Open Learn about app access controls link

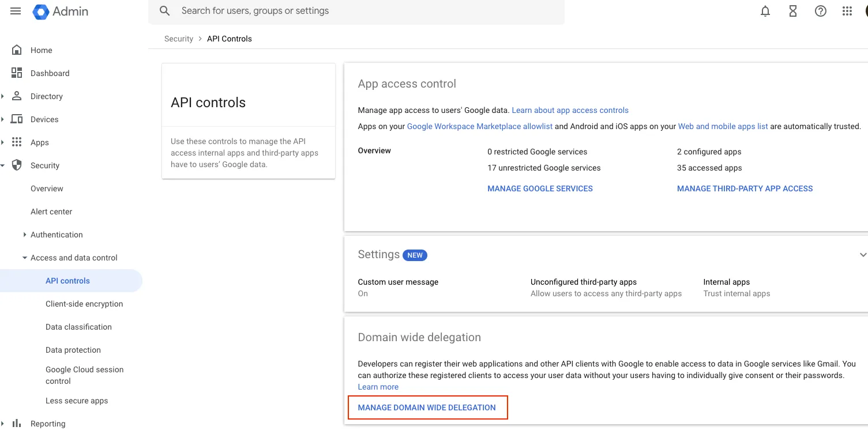pyautogui.click(x=570, y=110)
